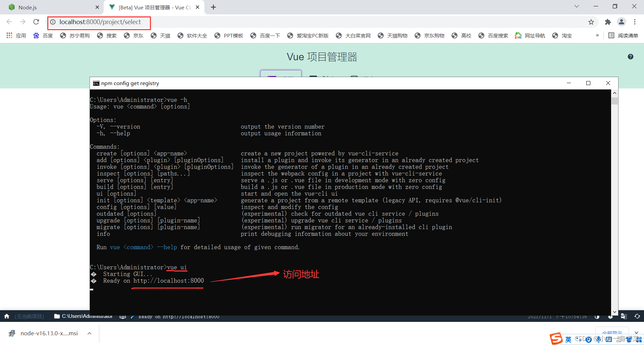Click 'ui [options]' command row in terminal
Viewport: 644px width, 345px height.
[116, 194]
